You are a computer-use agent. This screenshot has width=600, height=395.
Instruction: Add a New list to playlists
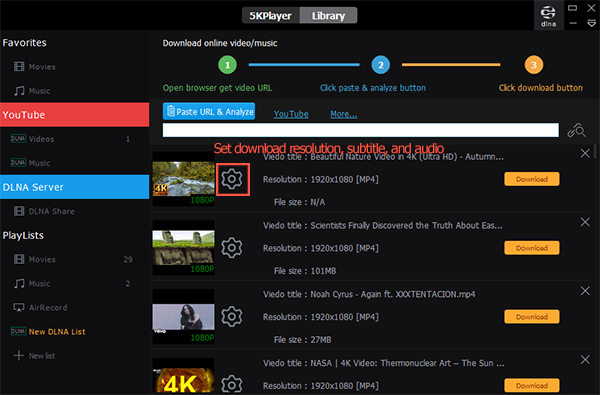34,356
